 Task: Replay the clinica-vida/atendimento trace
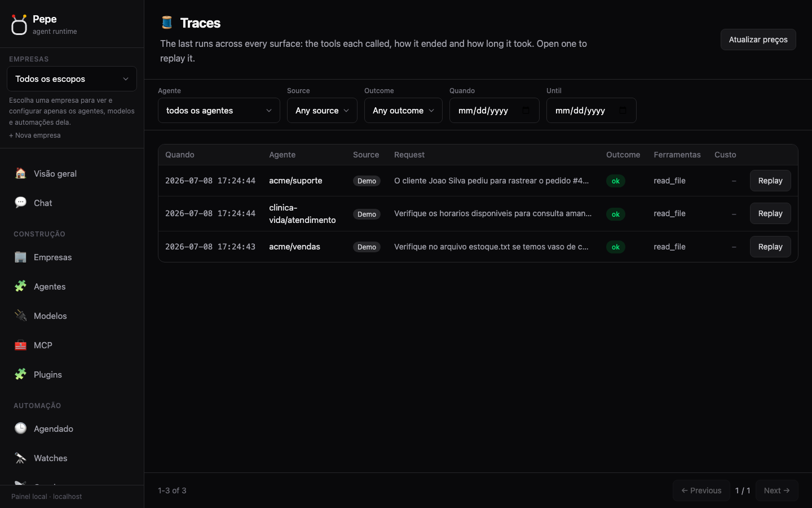click(x=770, y=213)
